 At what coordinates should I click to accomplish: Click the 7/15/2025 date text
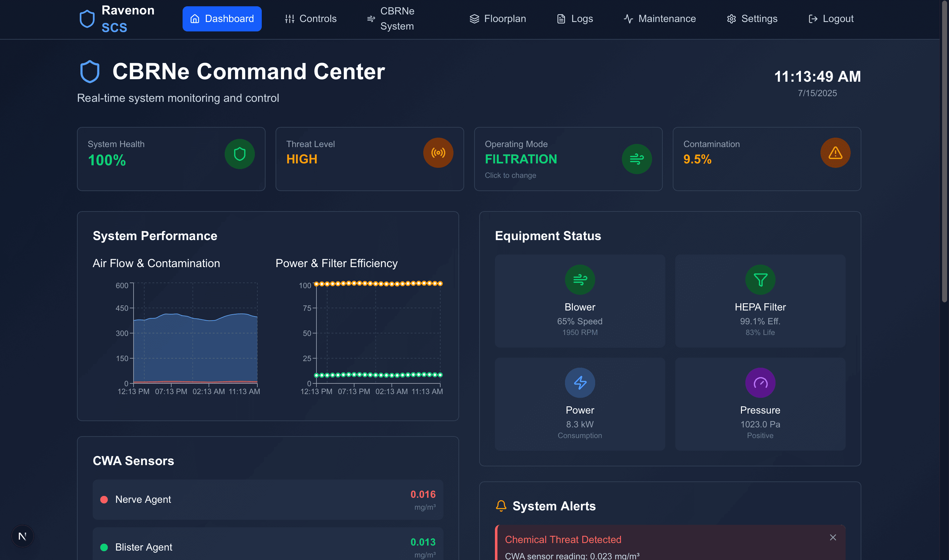(x=817, y=93)
